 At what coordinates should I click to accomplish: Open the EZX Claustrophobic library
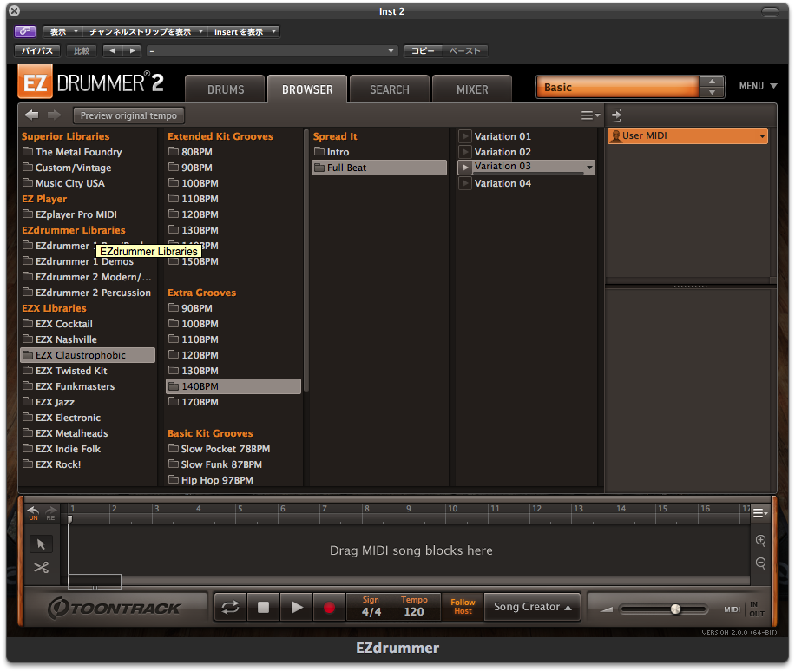pyautogui.click(x=88, y=355)
